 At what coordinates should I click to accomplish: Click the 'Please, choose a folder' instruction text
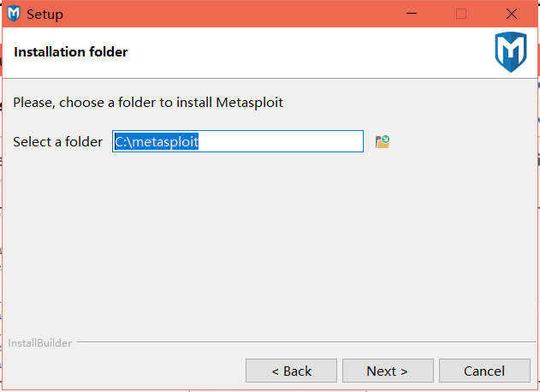pos(148,103)
